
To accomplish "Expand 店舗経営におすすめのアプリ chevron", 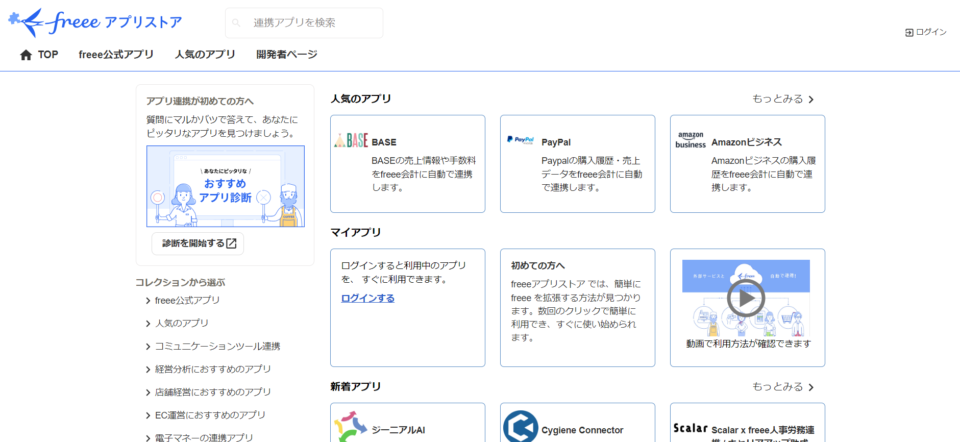I will pyautogui.click(x=148, y=392).
